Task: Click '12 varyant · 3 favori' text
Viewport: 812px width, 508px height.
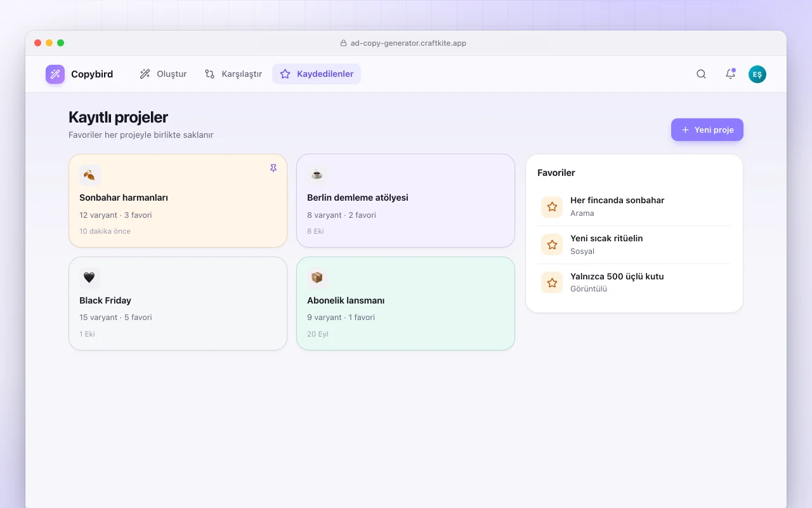Action: 115,215
